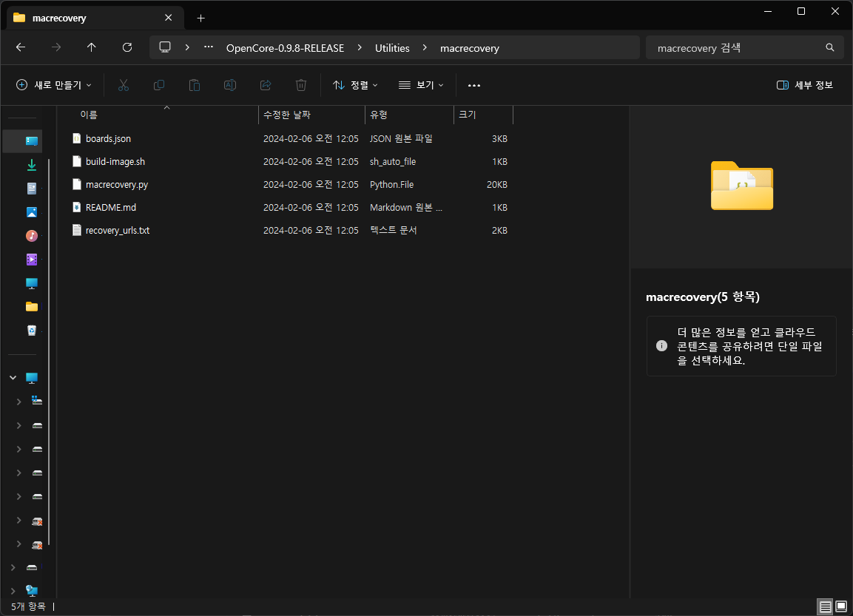Show hidden breadcrumb path ellipsis
Image resolution: width=853 pixels, height=616 pixels.
tap(209, 47)
